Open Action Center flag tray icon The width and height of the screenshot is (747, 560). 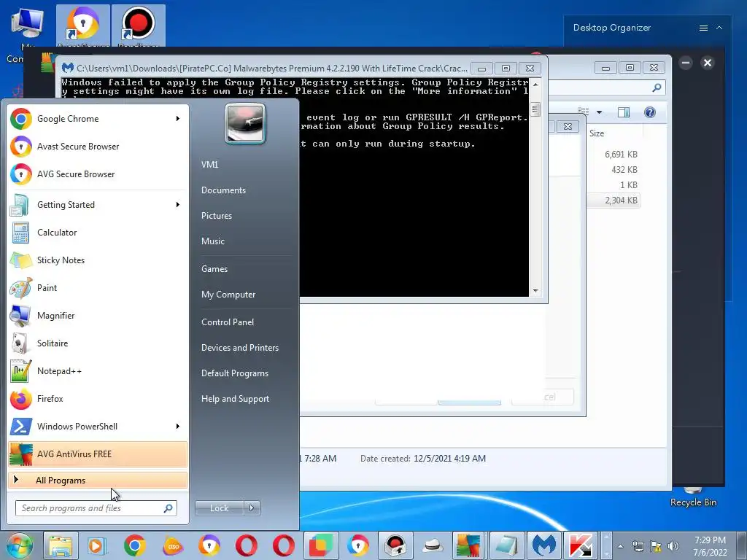tap(656, 546)
